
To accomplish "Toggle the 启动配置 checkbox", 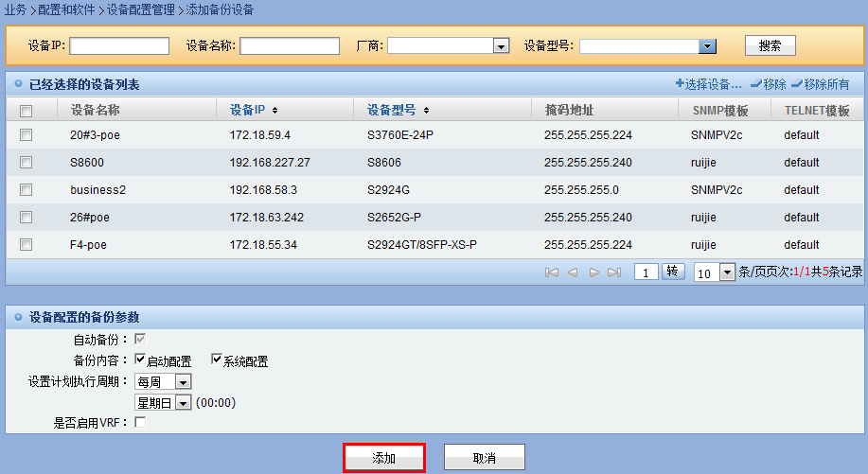I will [x=140, y=360].
